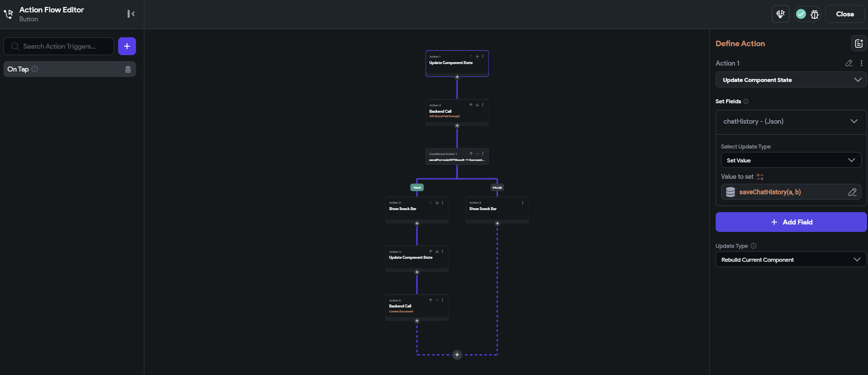This screenshot has width=868, height=375.
Task: Move Action 2 node down
Action: point(477,105)
